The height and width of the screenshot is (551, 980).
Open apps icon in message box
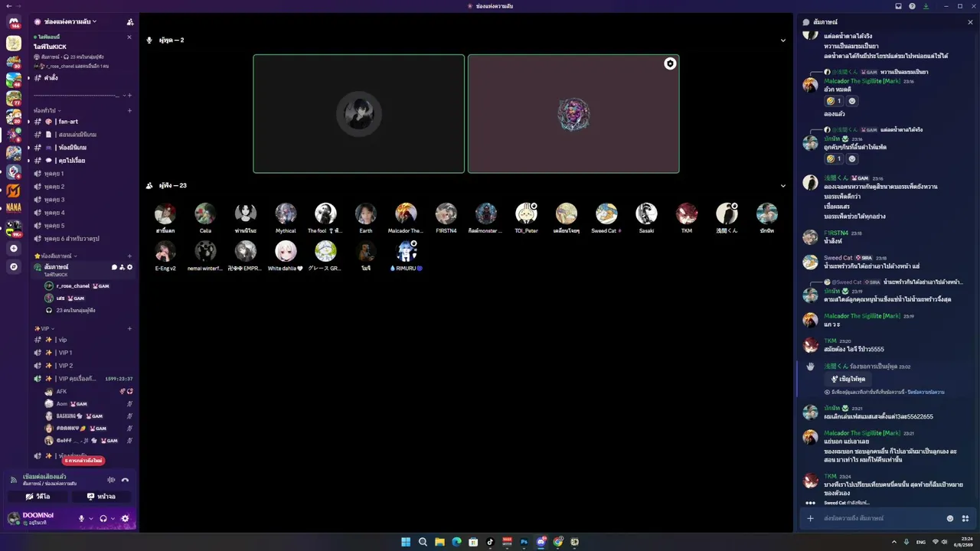(965, 518)
